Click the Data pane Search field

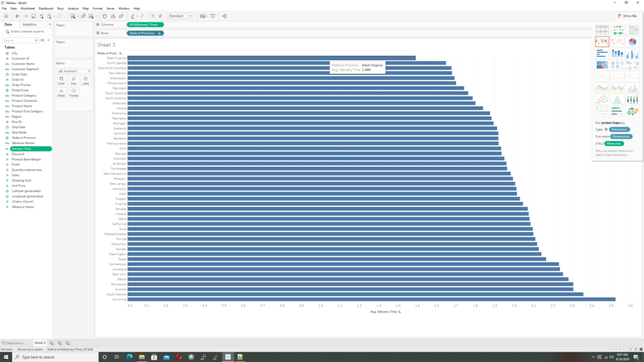pos(20,40)
